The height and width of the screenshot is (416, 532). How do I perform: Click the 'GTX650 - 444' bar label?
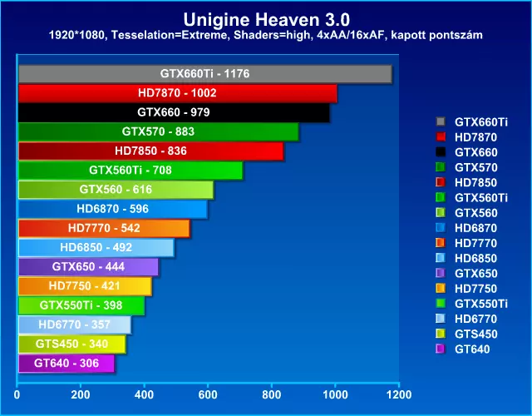[88, 266]
